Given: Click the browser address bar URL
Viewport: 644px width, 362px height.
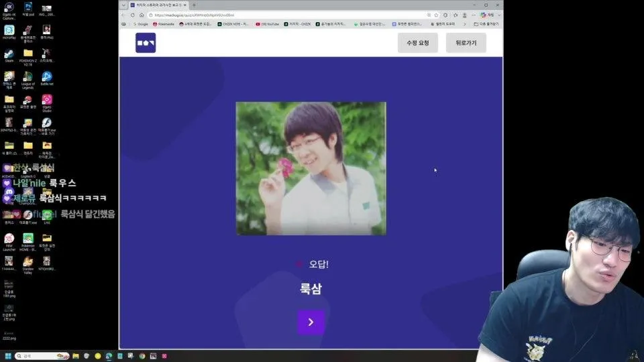Looking at the screenshot, I should coord(195,15).
